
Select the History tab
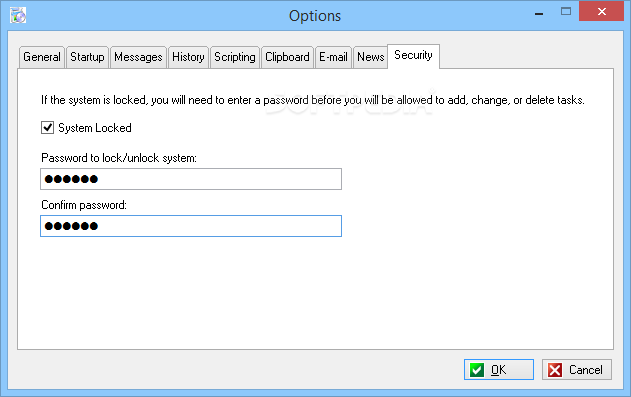[x=188, y=57]
